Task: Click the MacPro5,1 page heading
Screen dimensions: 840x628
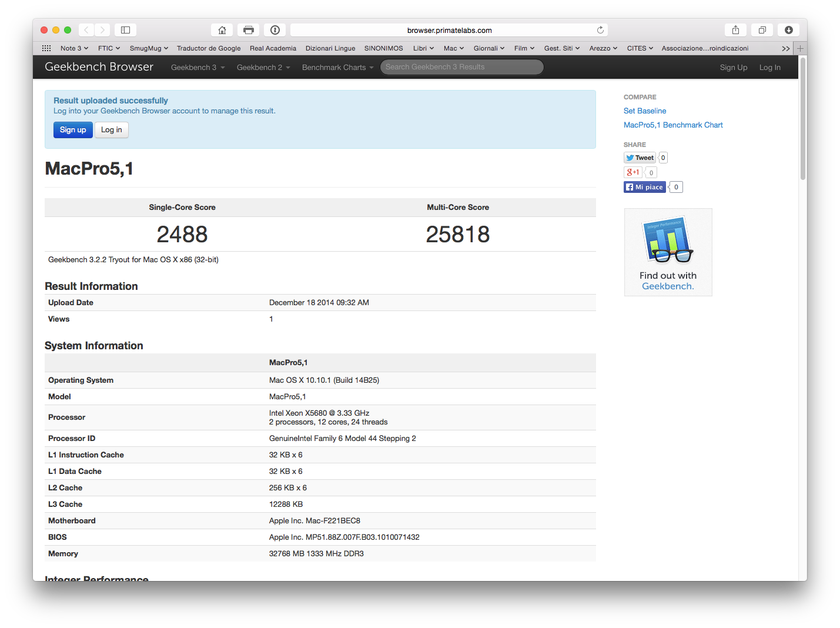Action: (89, 169)
